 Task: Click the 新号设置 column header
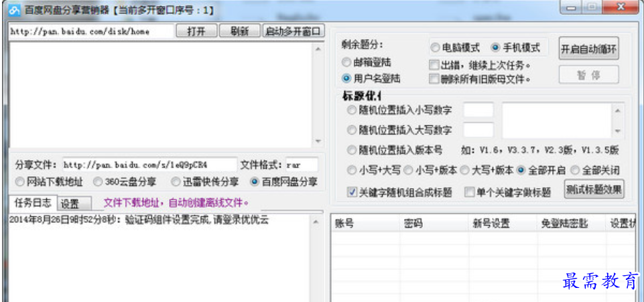[503, 224]
